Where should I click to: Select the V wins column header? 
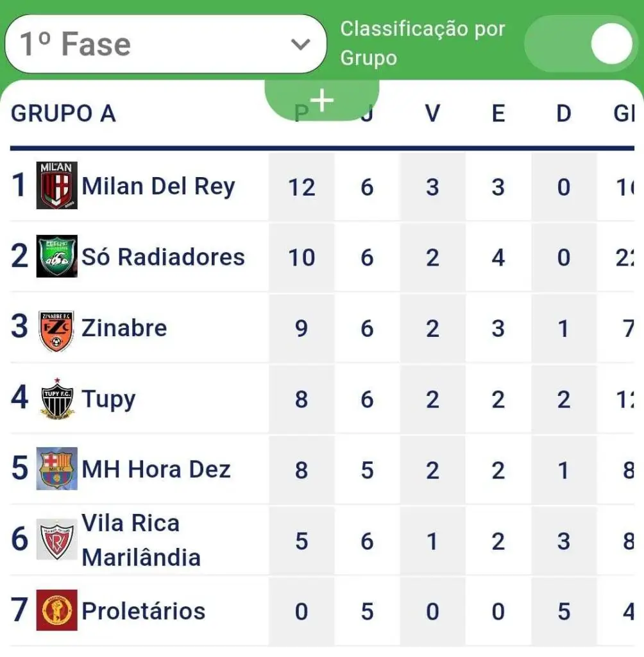(x=432, y=113)
